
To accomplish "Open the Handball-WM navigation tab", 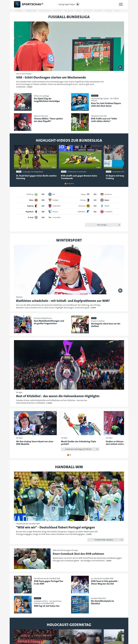I will 31,11.
